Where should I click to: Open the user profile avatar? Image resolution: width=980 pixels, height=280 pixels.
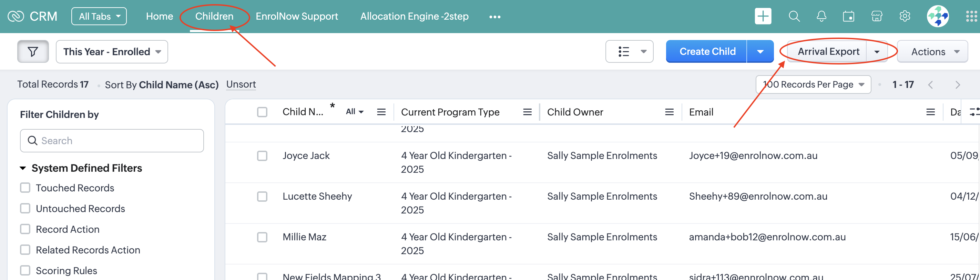[937, 17]
